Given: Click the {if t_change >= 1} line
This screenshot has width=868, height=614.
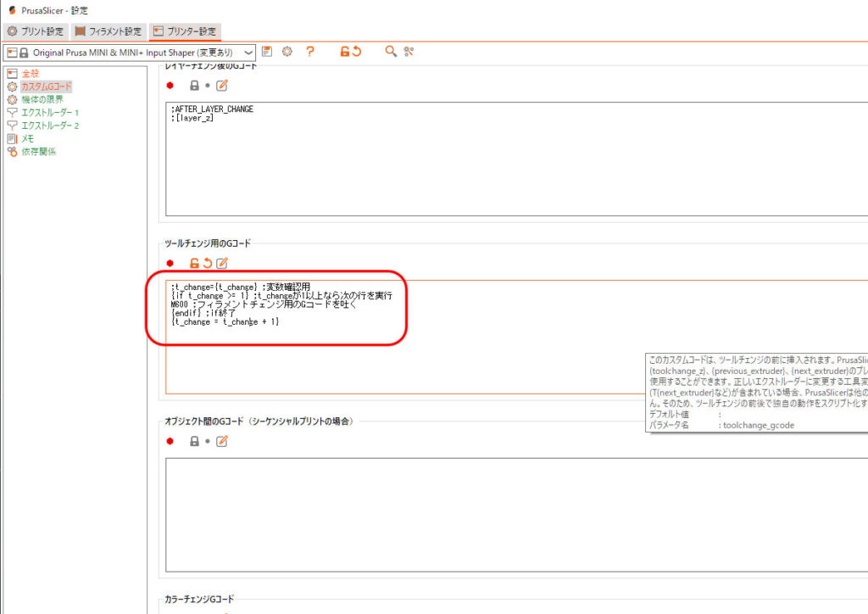Looking at the screenshot, I should 281,296.
